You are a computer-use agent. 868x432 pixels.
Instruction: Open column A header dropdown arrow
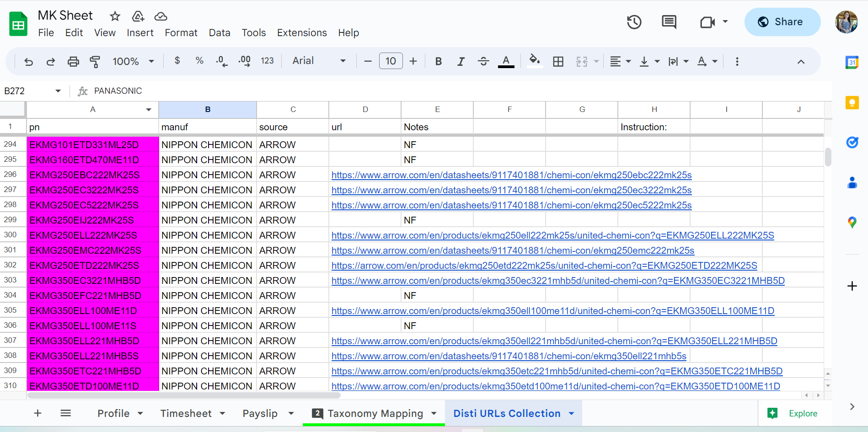pos(149,110)
